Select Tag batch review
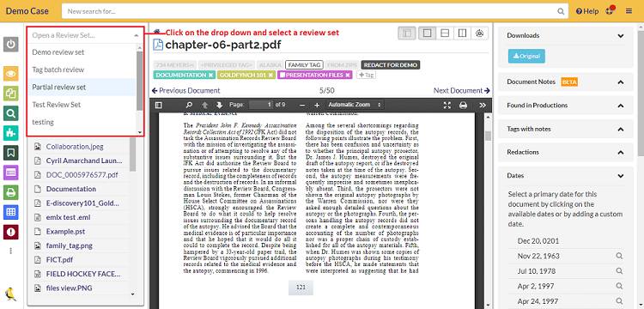The width and height of the screenshot is (644, 309). (82, 70)
